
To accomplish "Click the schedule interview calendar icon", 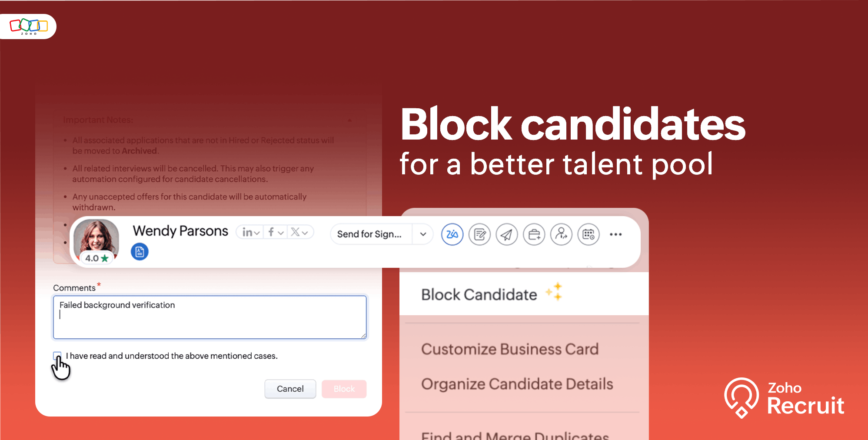I will 589,234.
